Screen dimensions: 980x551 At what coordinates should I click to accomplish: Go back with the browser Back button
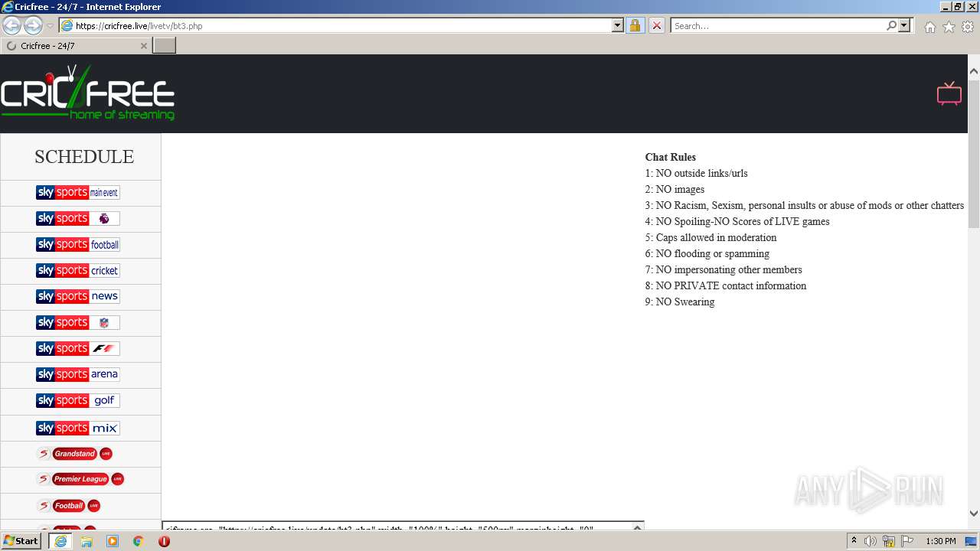click(12, 26)
